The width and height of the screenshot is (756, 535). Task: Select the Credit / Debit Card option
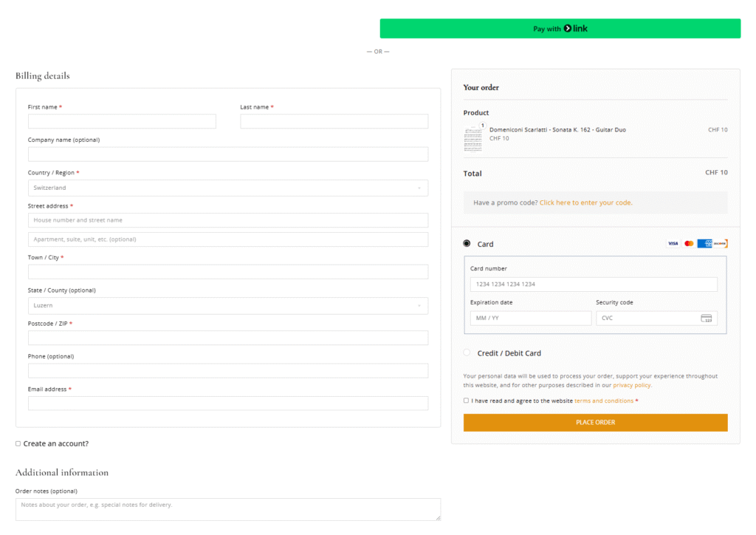(x=467, y=353)
